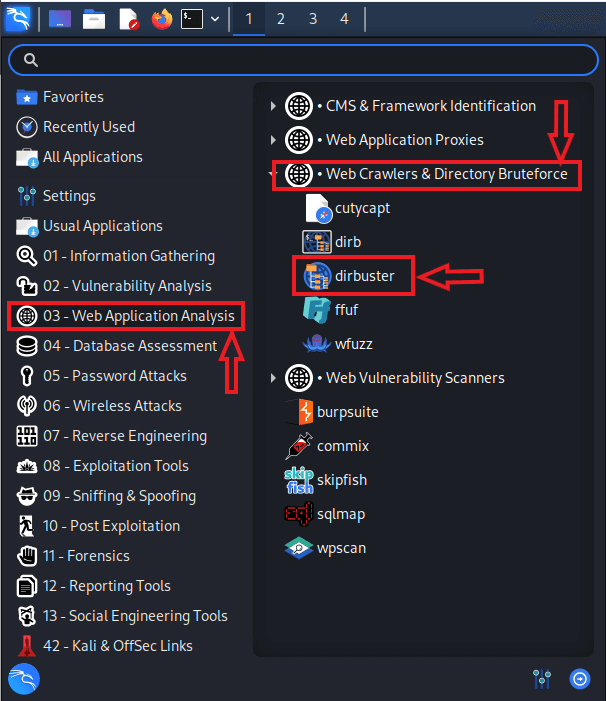Select 42 - Kali & OffSec Links
The image size is (606, 701).
click(x=104, y=646)
